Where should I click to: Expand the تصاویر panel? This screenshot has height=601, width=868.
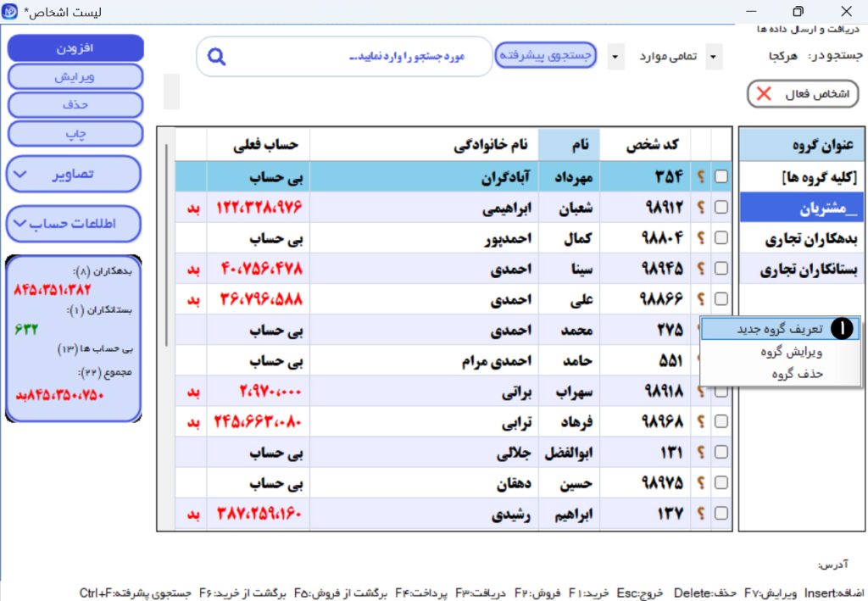tap(74, 174)
